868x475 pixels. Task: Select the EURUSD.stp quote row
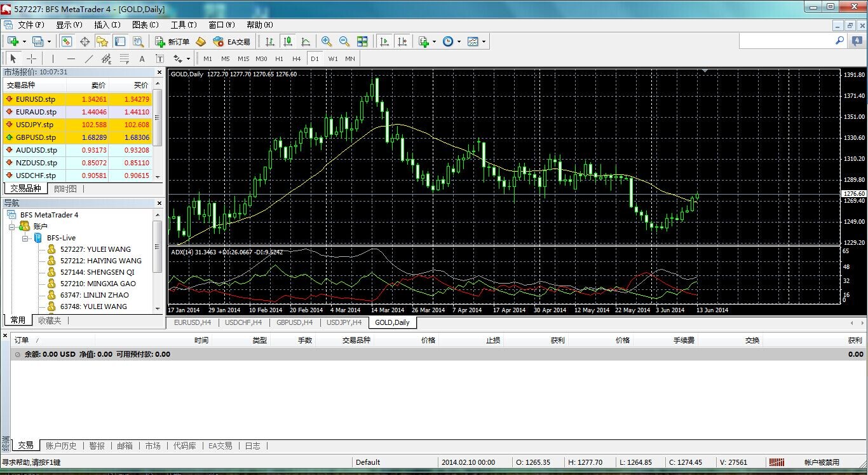pos(78,99)
